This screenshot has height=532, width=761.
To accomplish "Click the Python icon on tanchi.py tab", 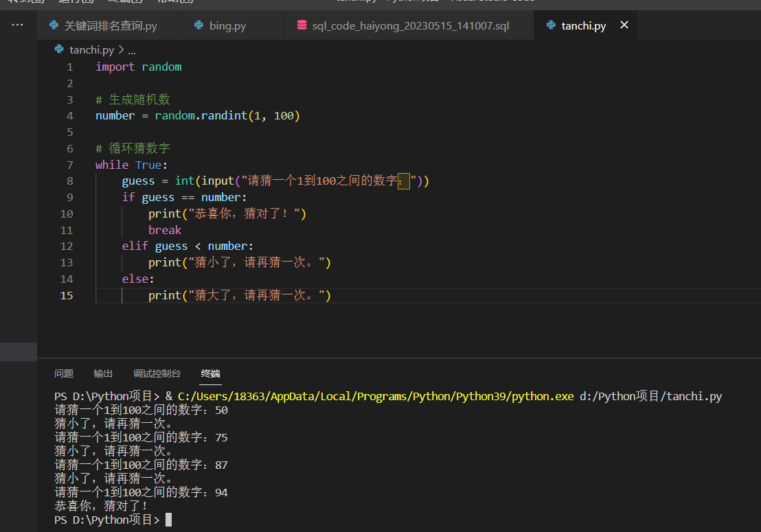I will (551, 25).
